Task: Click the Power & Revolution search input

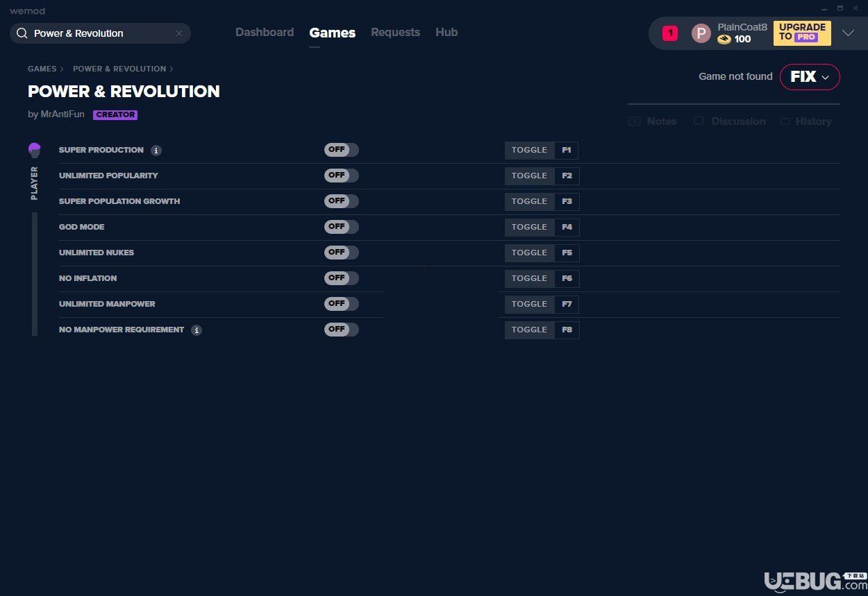Action: pyautogui.click(x=100, y=33)
